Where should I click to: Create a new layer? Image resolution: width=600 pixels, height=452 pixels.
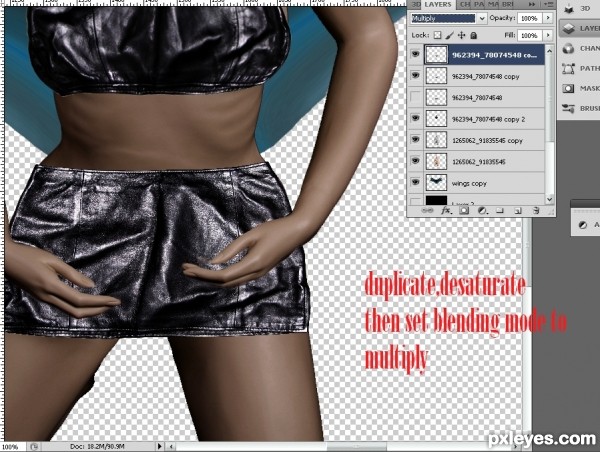tap(518, 210)
